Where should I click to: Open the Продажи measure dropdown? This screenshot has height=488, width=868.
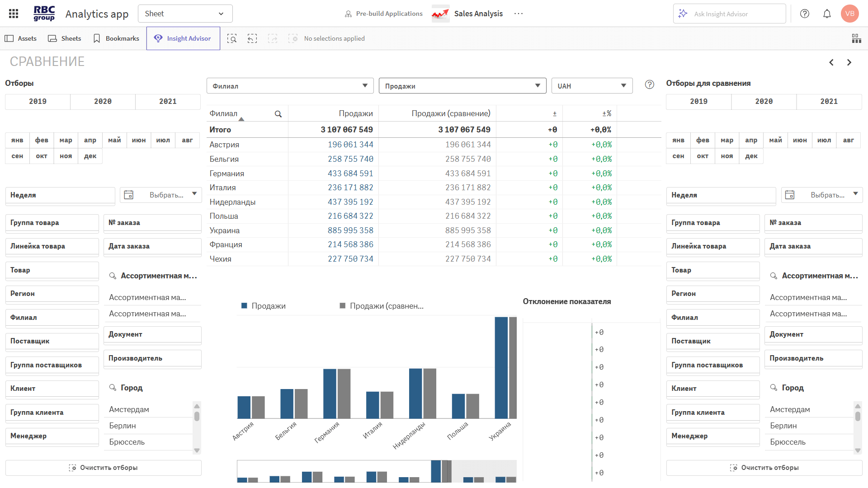click(462, 86)
